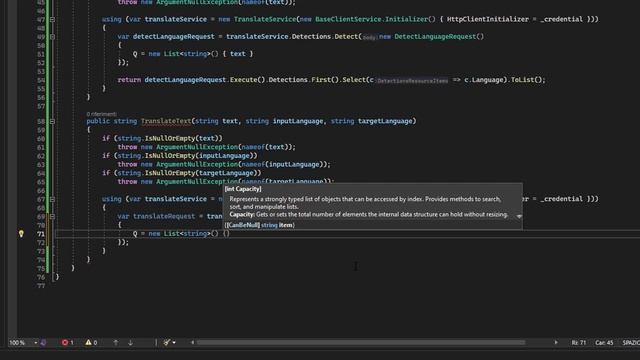Click the horizontal scrollbar left arrow

click(193, 342)
